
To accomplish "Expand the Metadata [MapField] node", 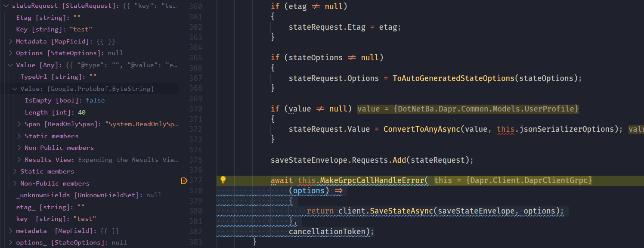I will (x=11, y=41).
